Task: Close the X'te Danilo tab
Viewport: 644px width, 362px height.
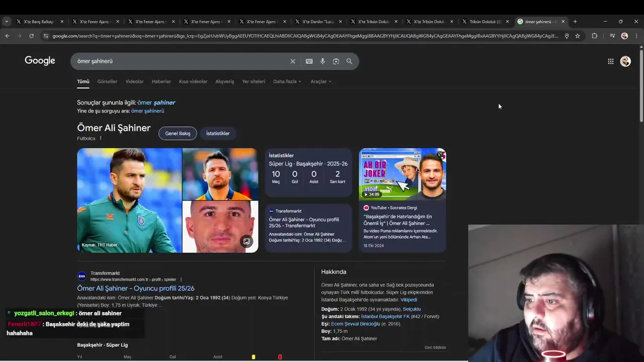Action: tap(341, 22)
